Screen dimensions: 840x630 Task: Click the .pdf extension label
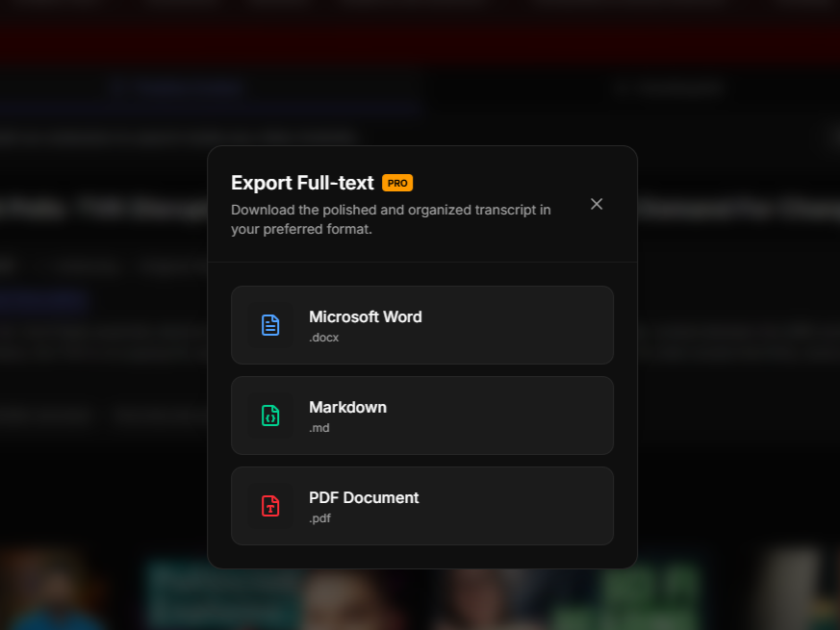tap(319, 518)
